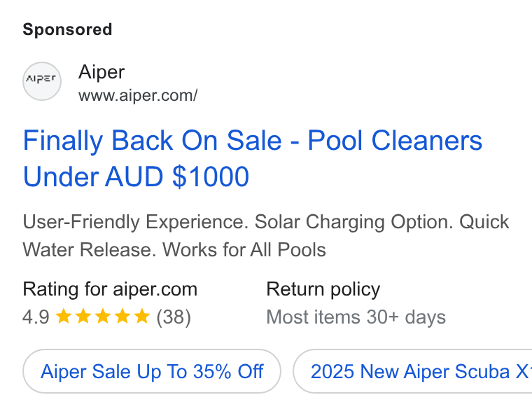Click the 'Return policy' heading
Viewport: 532px width, 416px height.
point(323,289)
